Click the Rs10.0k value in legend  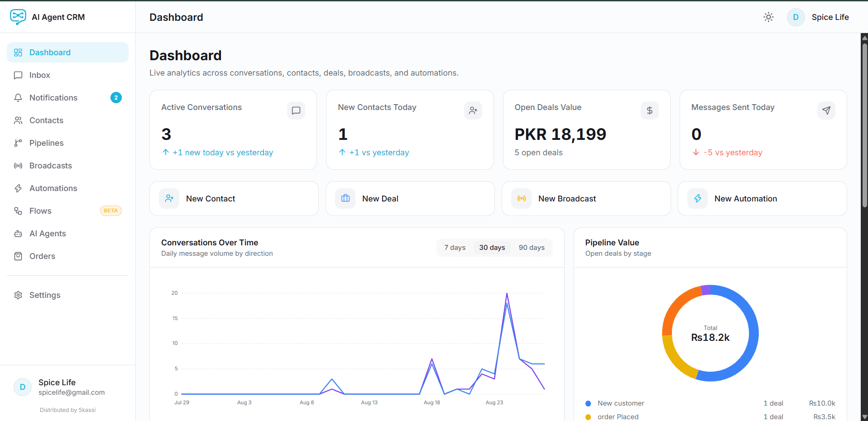(822, 403)
